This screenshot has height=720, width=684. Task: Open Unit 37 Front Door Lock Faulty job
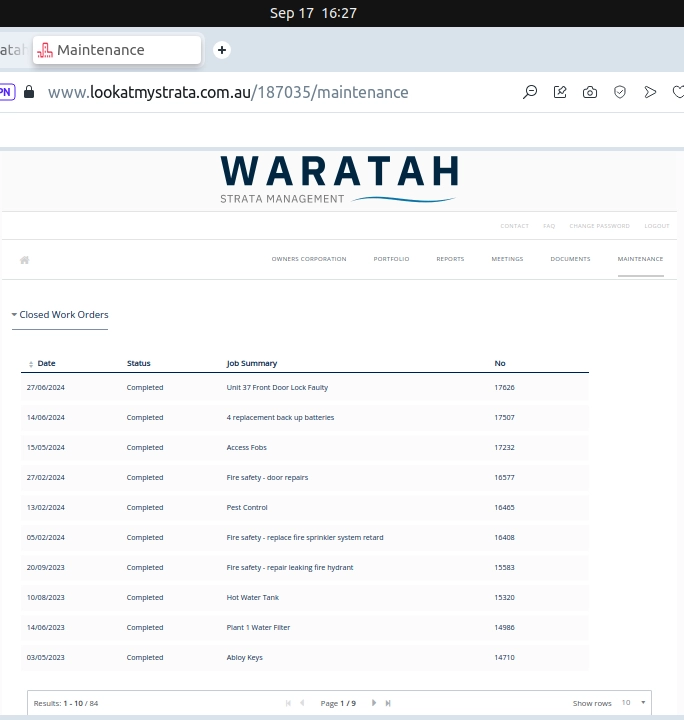click(x=277, y=388)
